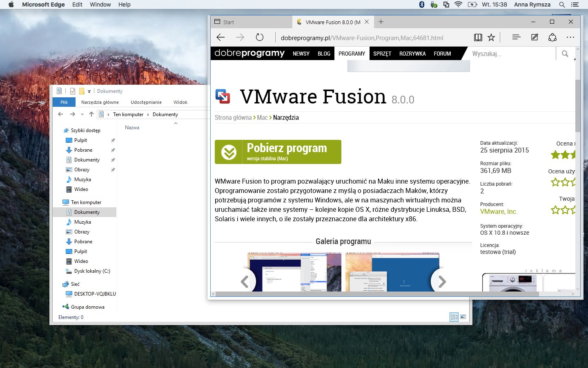Open Quick Access Toolbar customize dropdown
588x368 pixels.
89,91
